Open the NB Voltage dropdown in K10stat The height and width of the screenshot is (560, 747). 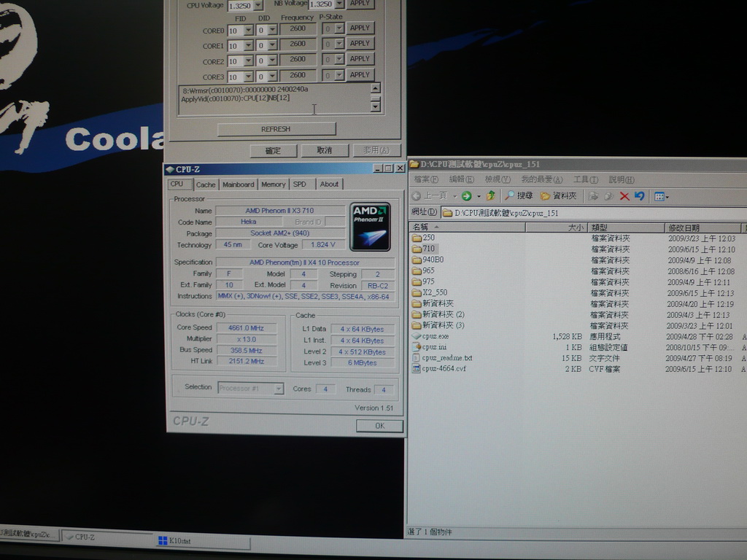[338, 4]
